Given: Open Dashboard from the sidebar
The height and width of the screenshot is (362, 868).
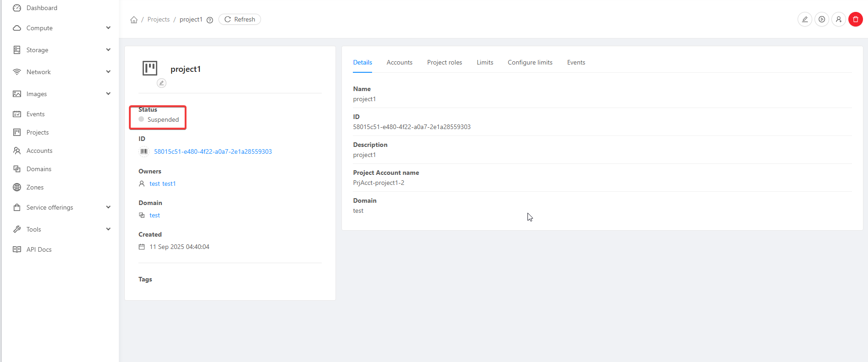Looking at the screenshot, I should 42,8.
